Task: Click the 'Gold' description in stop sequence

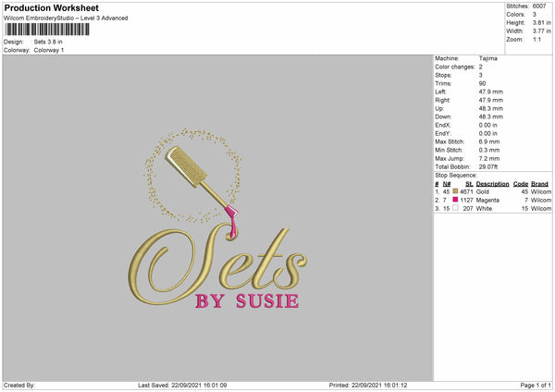Action: [483, 191]
